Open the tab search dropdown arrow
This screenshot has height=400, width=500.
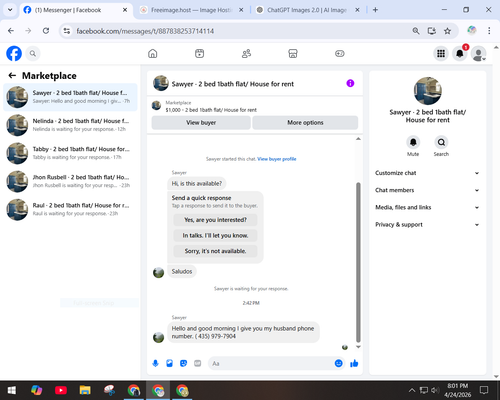(10, 10)
